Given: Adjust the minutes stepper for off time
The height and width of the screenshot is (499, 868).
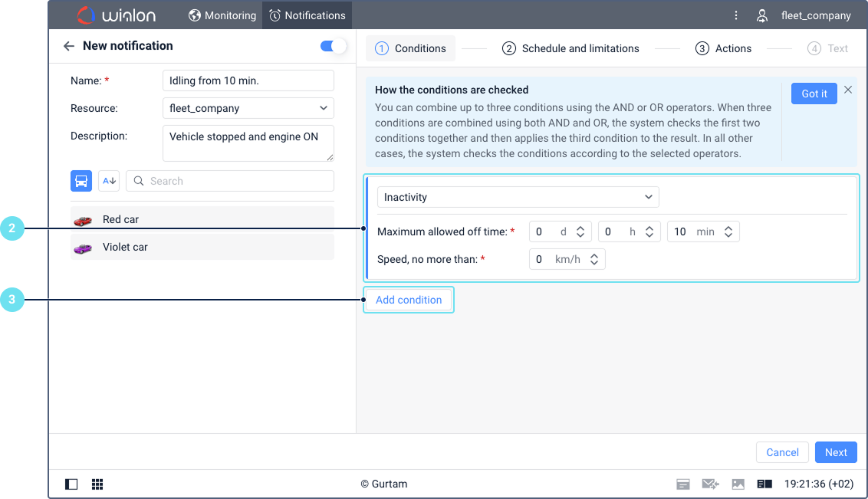Looking at the screenshot, I should [x=728, y=231].
